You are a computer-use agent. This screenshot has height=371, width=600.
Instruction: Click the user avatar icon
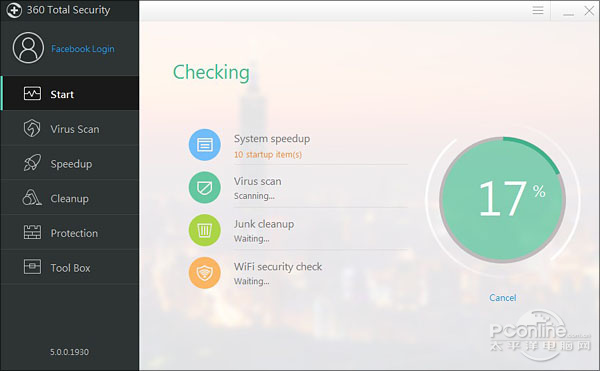click(x=28, y=48)
